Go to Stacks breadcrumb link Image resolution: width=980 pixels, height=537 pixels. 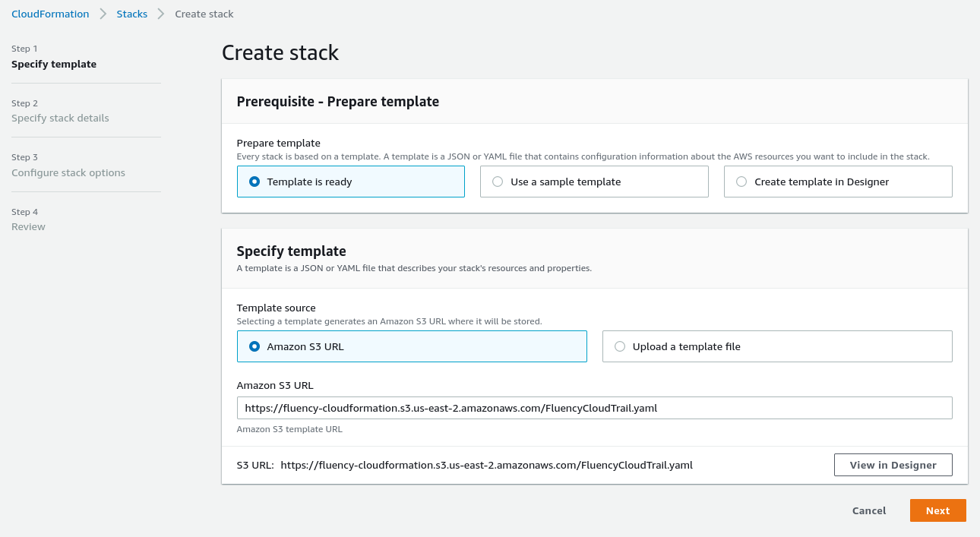(132, 14)
